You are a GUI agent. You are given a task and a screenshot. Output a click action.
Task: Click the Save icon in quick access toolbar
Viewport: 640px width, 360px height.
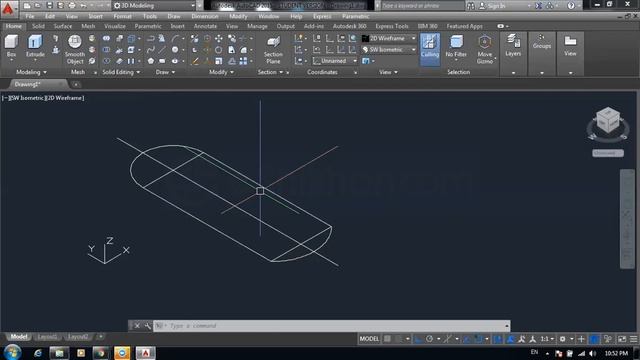click(49, 6)
